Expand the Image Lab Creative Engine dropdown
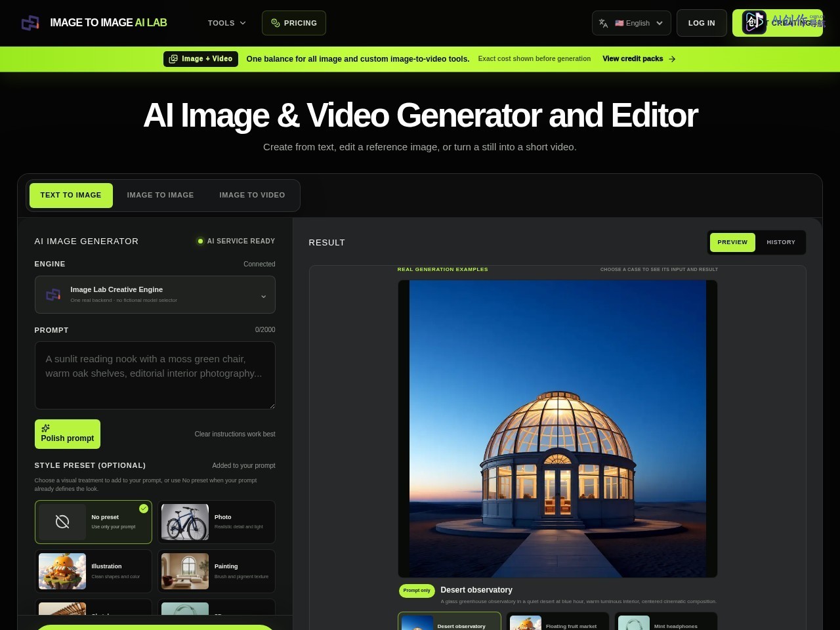The image size is (840, 630). [155, 295]
